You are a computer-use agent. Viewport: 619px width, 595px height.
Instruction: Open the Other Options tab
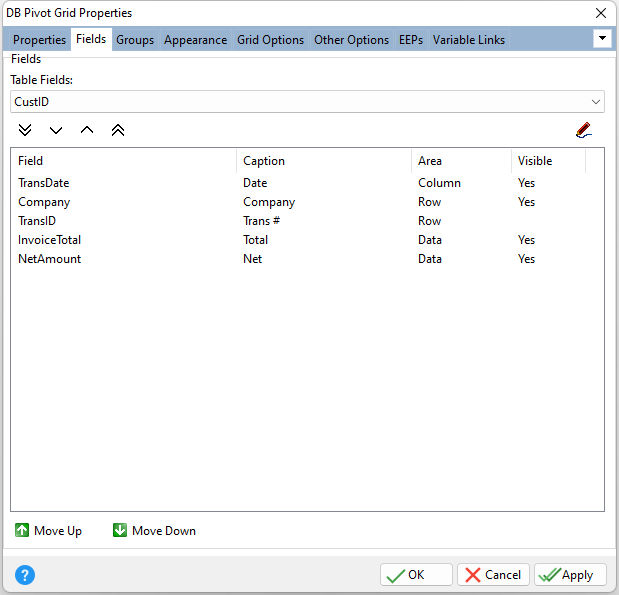point(351,40)
